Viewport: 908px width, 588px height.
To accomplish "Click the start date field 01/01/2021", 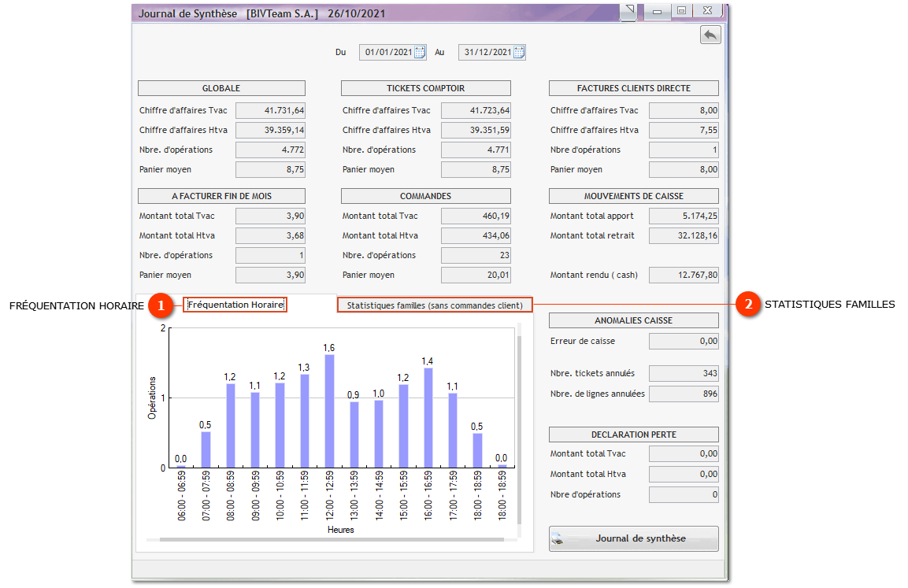I will (387, 53).
